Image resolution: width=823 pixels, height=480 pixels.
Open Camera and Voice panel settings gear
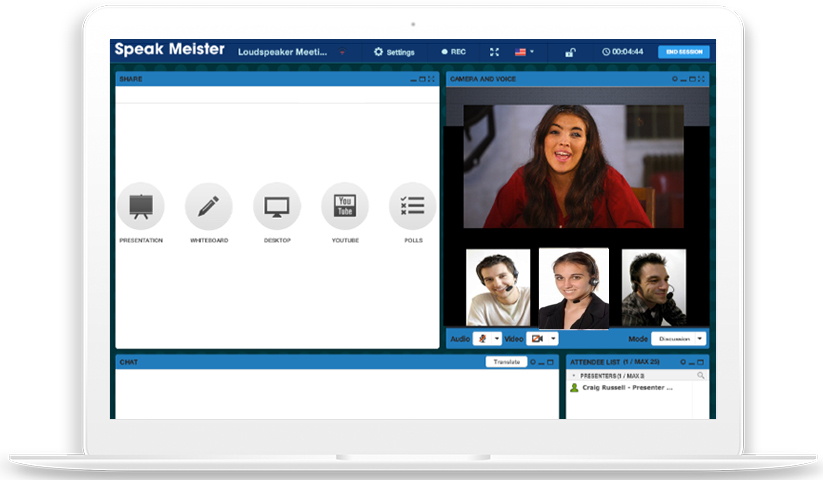click(675, 79)
